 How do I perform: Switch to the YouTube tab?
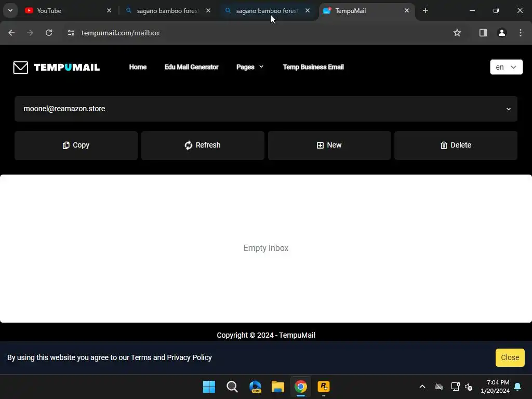click(68, 10)
